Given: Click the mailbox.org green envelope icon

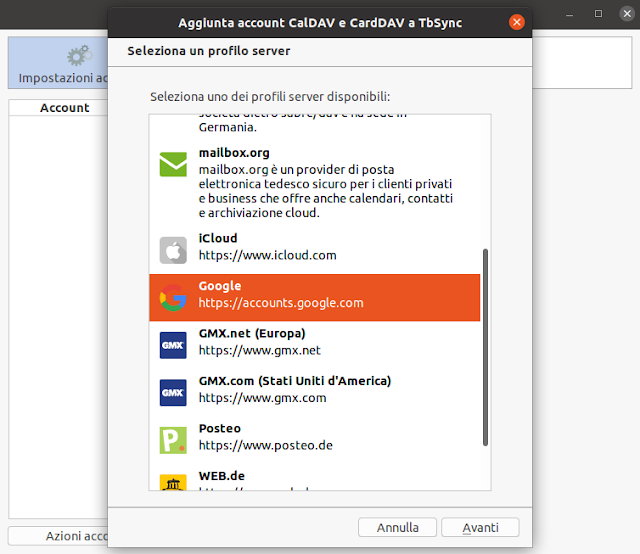Looking at the screenshot, I should pos(173,164).
